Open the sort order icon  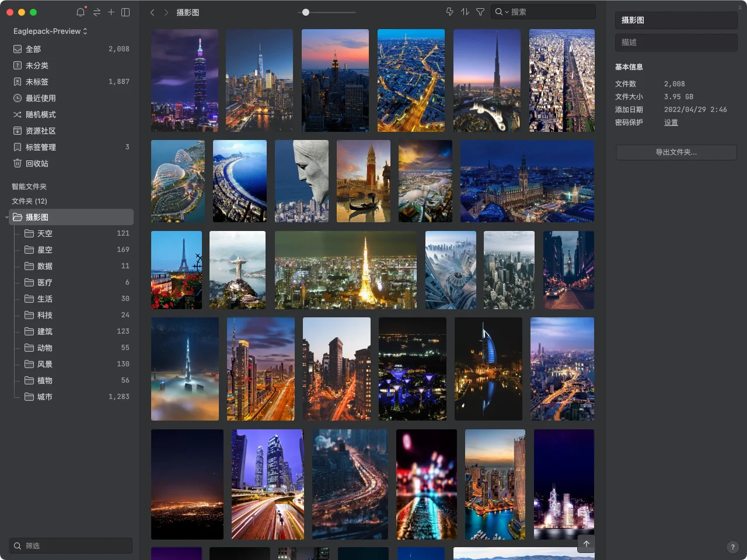point(465,12)
